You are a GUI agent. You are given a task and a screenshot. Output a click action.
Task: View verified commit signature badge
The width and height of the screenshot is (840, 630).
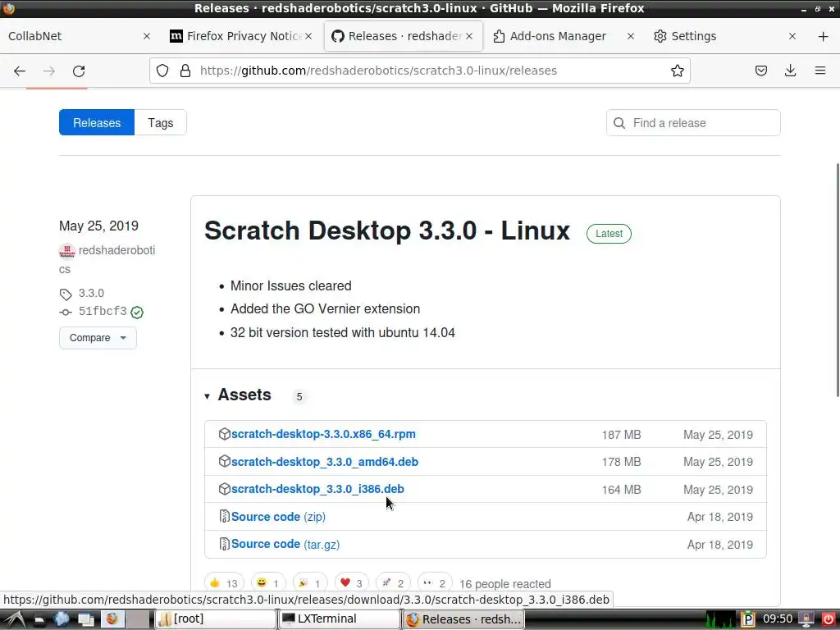[137, 313]
